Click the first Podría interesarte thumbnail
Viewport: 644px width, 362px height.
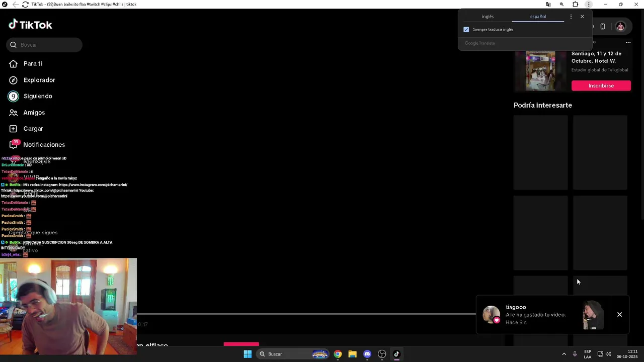pos(540,152)
